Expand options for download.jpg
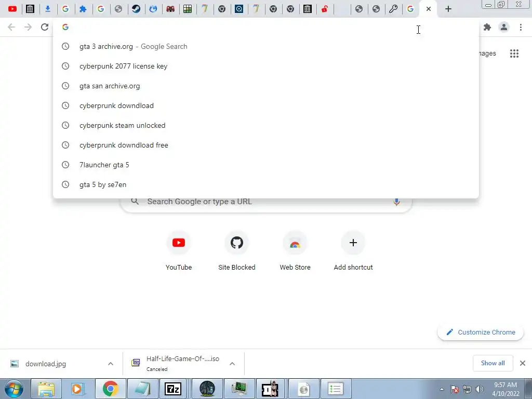This screenshot has width=532, height=399. coord(111,364)
